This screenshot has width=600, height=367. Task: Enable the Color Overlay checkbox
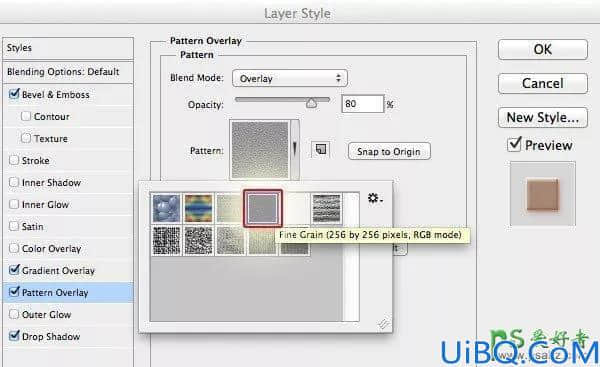click(x=14, y=248)
